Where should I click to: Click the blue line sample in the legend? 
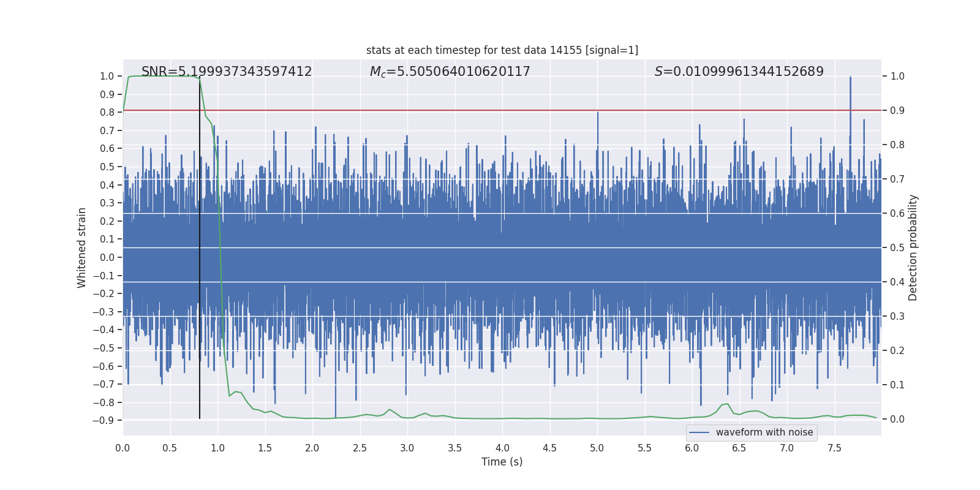coord(699,432)
